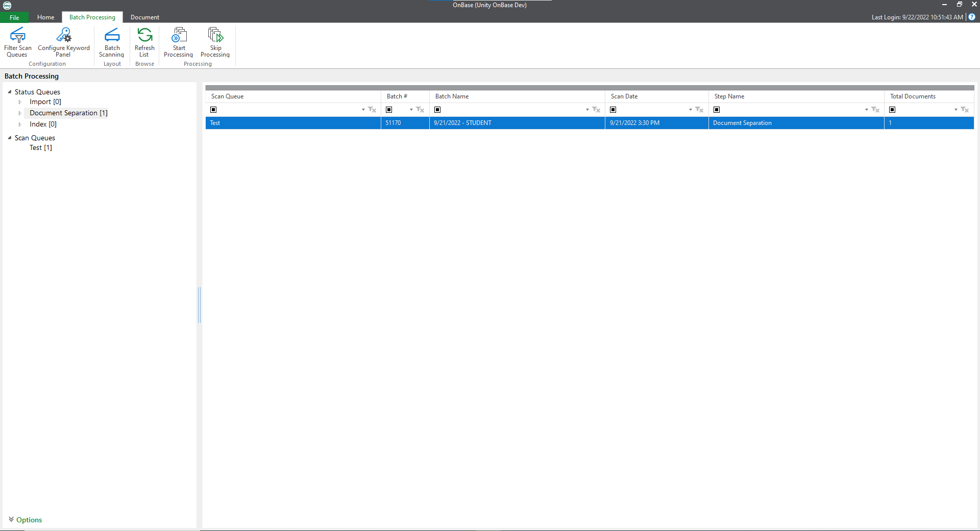Toggle the Batch Name filter checkbox

tap(437, 110)
